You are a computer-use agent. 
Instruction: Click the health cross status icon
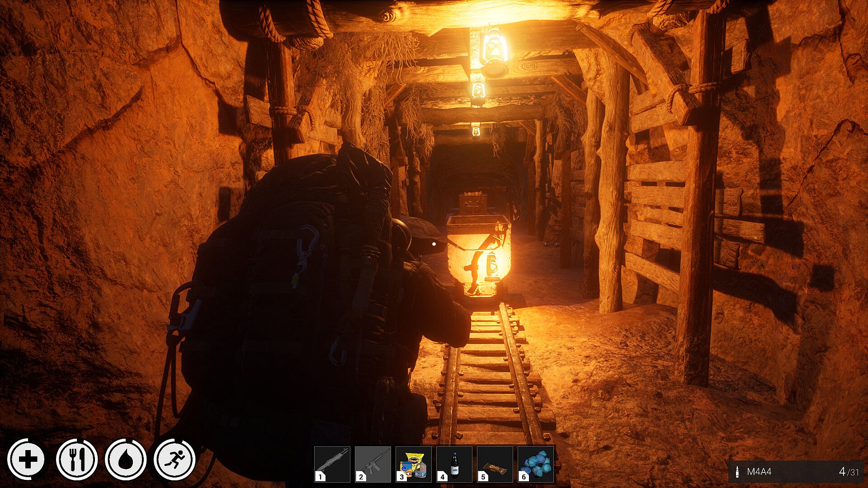28,460
